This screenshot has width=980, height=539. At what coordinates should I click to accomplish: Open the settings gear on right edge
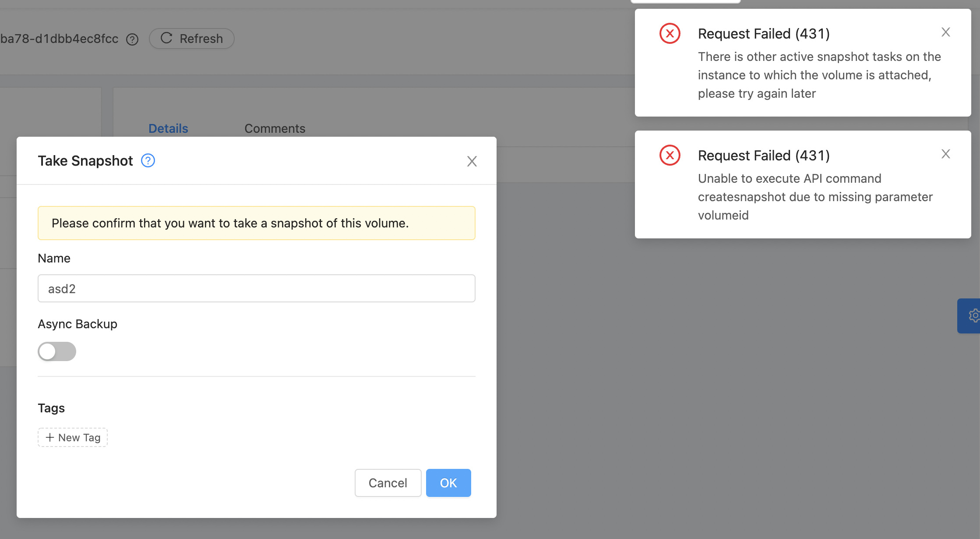coord(973,316)
